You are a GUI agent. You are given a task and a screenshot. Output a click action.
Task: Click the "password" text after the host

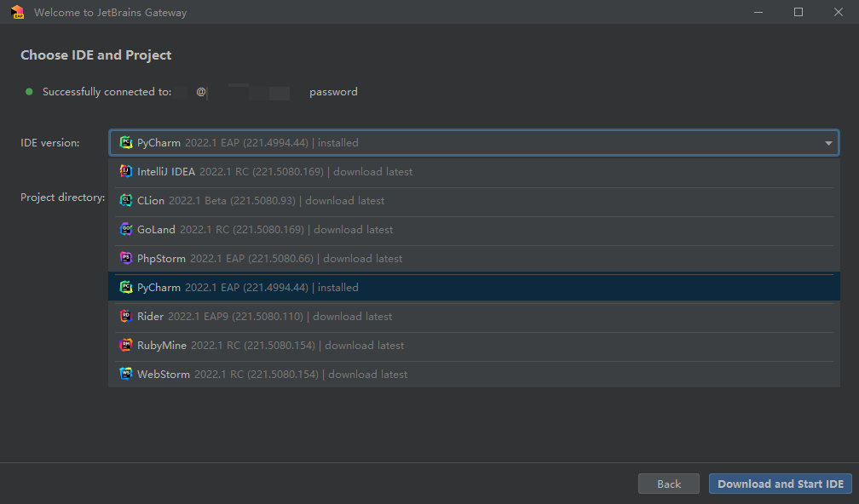click(x=333, y=92)
